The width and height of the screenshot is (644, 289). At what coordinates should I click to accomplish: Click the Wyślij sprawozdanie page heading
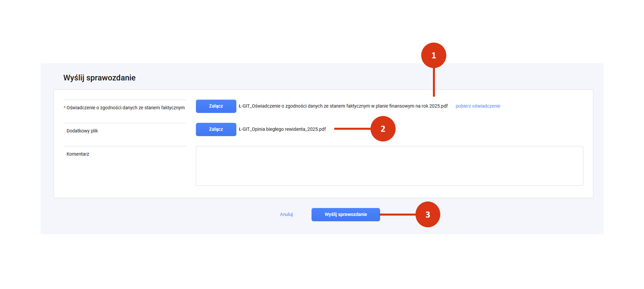point(99,78)
